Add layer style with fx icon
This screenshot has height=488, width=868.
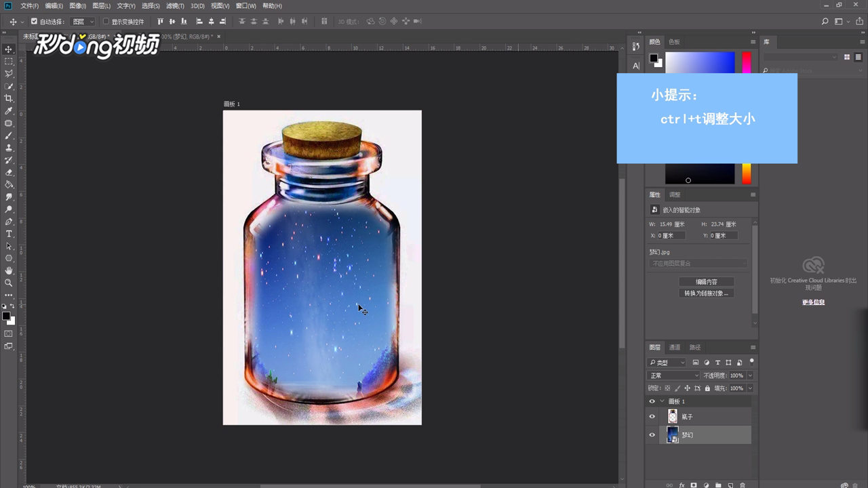point(682,485)
